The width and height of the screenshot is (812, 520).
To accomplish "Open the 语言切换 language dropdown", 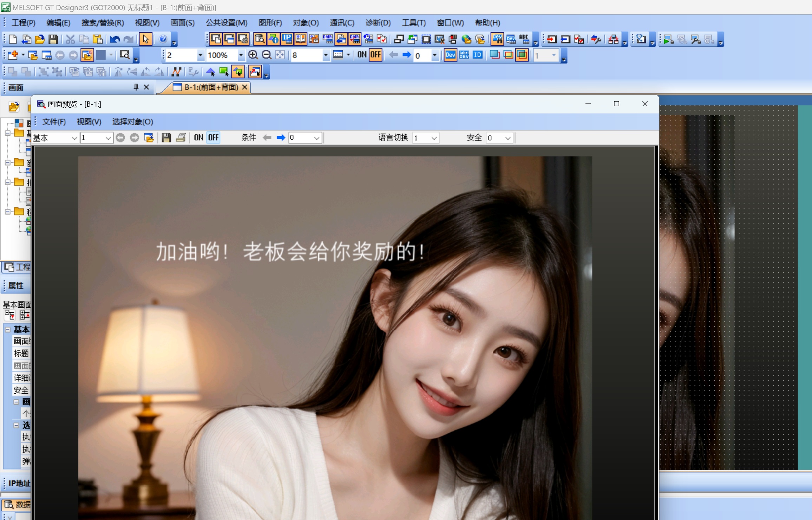I will point(434,138).
